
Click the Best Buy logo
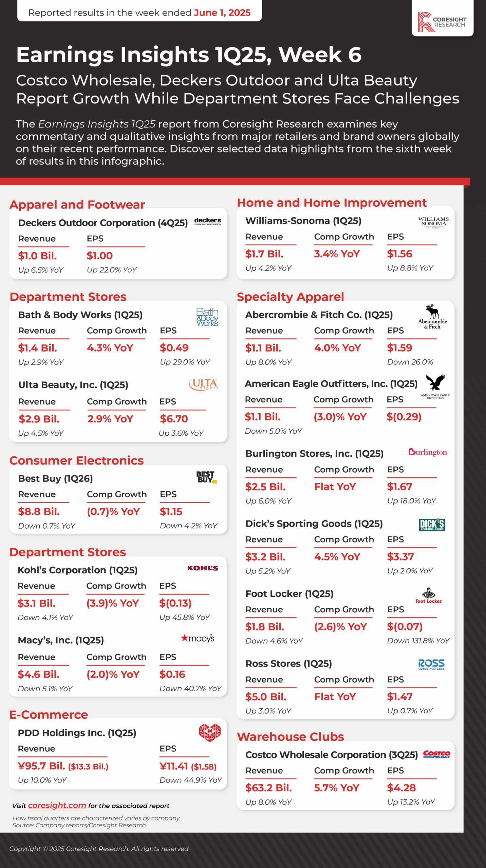[206, 477]
